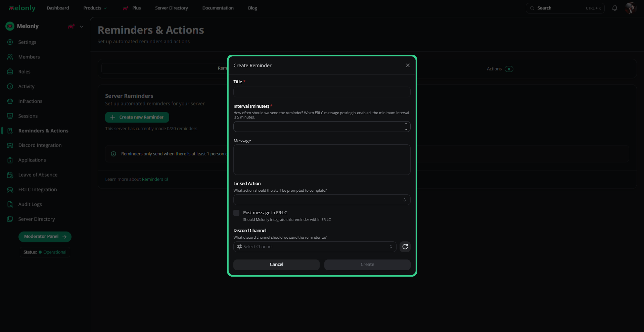Open the Select Channel dropdown
The height and width of the screenshot is (332, 644).
315,247
